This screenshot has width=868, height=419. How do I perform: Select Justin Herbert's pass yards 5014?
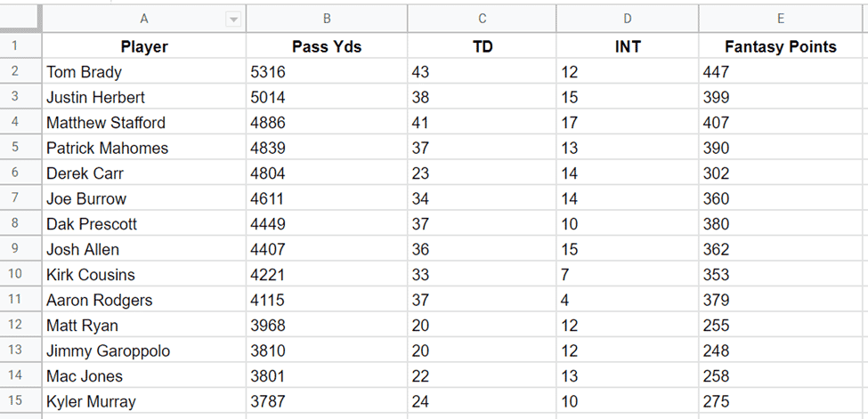coord(327,98)
